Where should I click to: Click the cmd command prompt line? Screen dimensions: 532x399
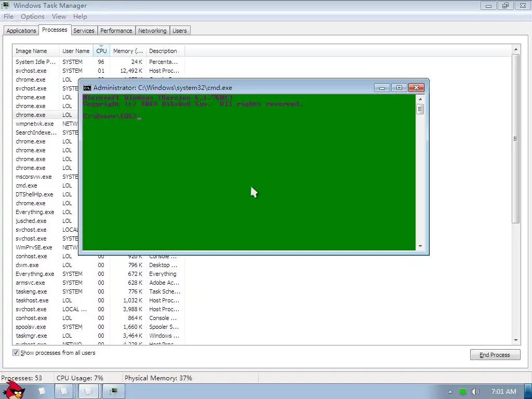(x=112, y=116)
